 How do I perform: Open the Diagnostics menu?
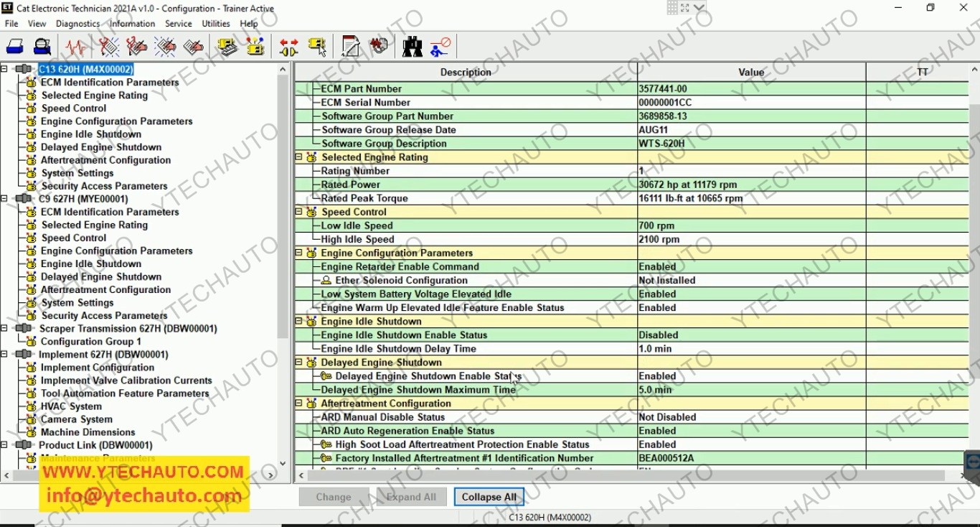[78, 24]
